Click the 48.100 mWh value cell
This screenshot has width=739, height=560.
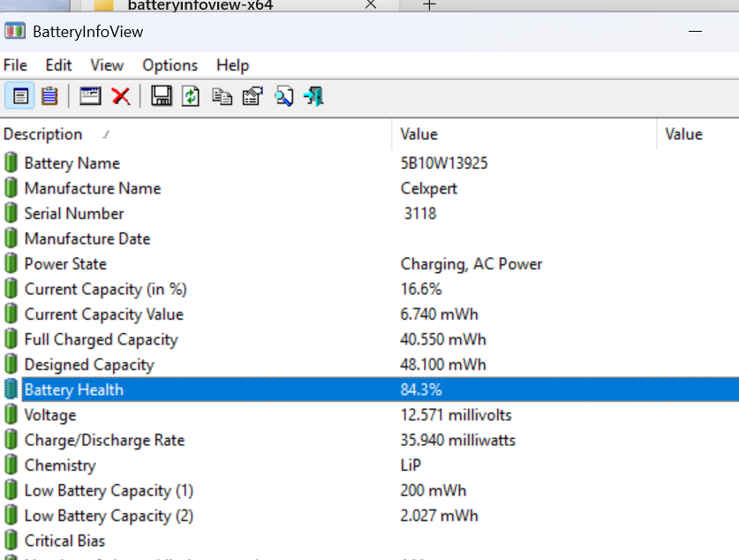pos(443,365)
